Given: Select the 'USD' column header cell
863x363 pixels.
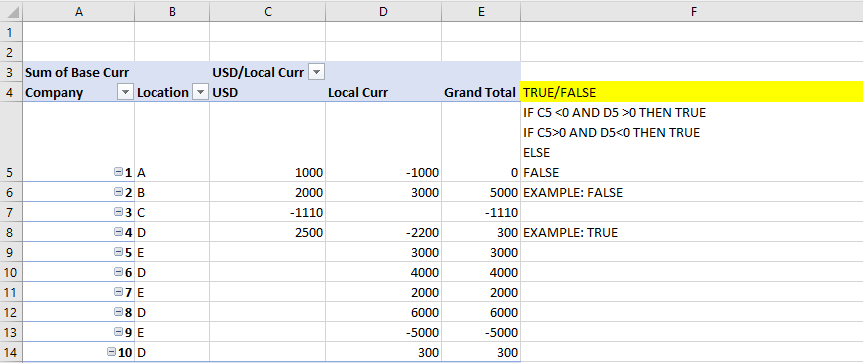Looking at the screenshot, I should (267, 92).
